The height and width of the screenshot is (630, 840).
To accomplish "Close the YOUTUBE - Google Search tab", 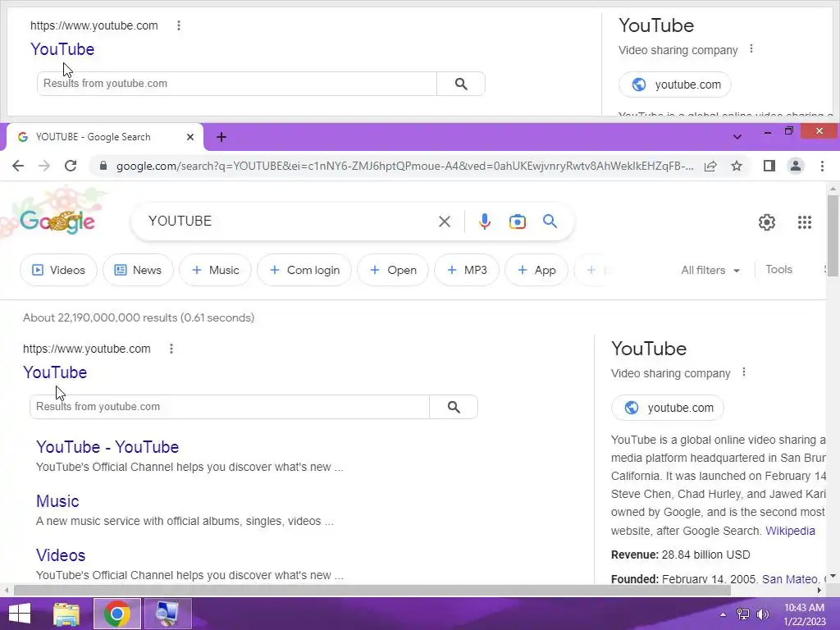I will tap(190, 137).
